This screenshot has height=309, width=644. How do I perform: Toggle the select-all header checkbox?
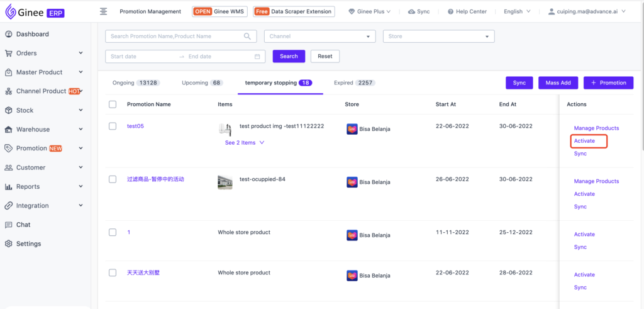(x=113, y=104)
